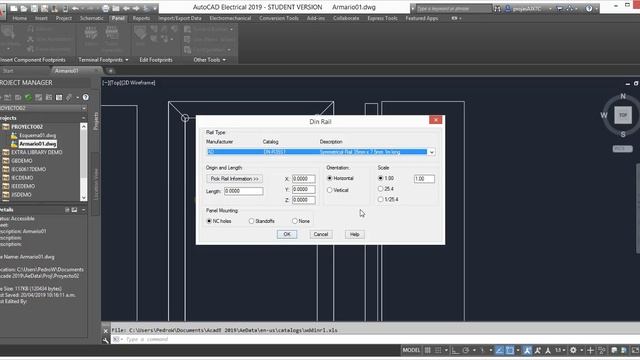Toggle object snap tracking icon in status bar
Viewport: 640px width, 360px height.
[500, 350]
